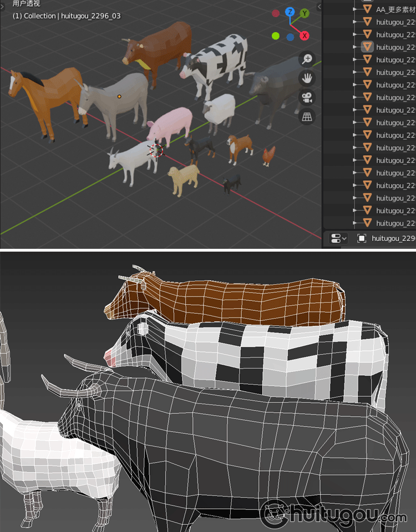Expand the viewport toolbar with left-edge arrow
The width and height of the screenshot is (416, 532).
click(x=2, y=7)
